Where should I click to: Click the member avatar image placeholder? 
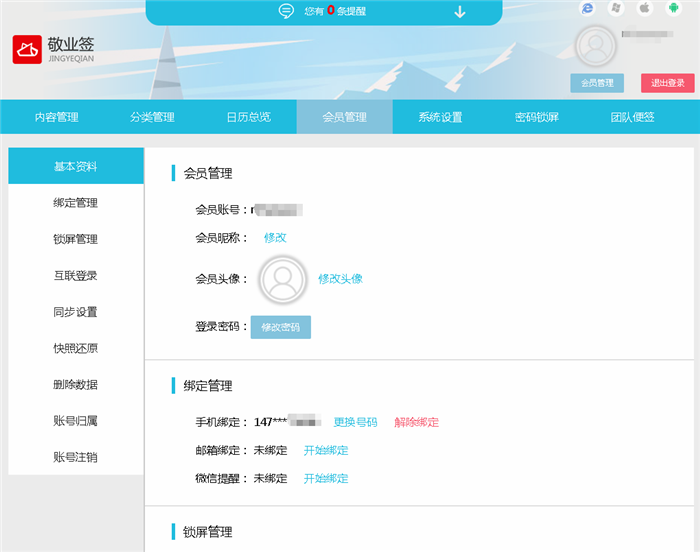click(283, 279)
